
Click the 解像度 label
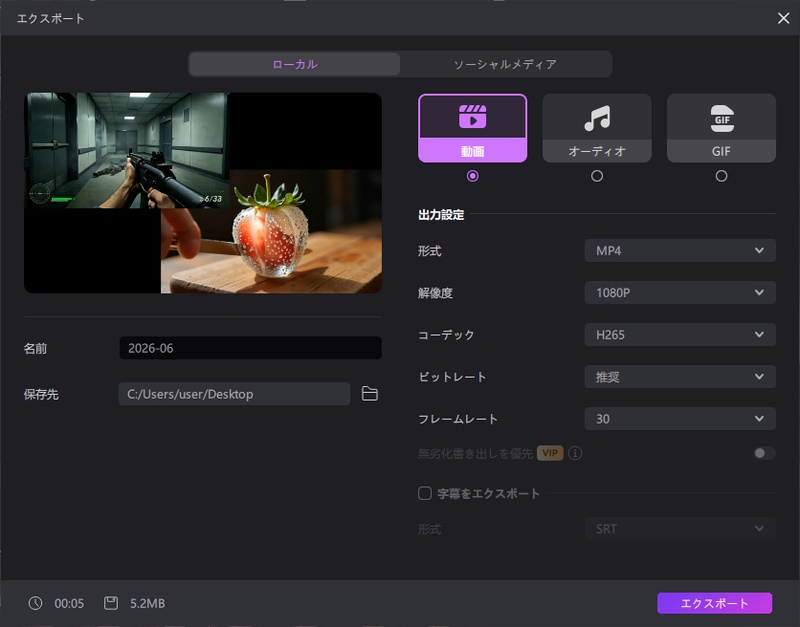(x=435, y=293)
